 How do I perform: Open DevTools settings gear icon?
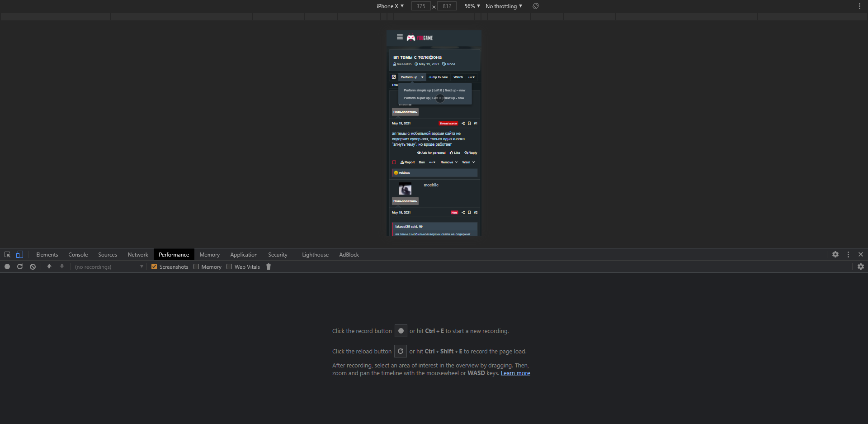click(x=835, y=255)
